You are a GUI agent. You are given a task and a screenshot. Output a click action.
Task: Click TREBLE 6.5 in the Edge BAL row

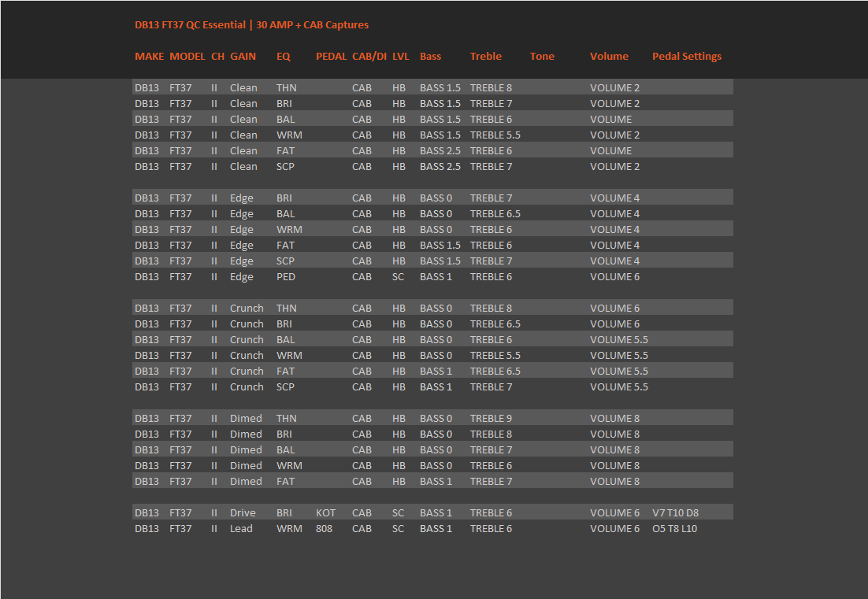click(x=495, y=213)
